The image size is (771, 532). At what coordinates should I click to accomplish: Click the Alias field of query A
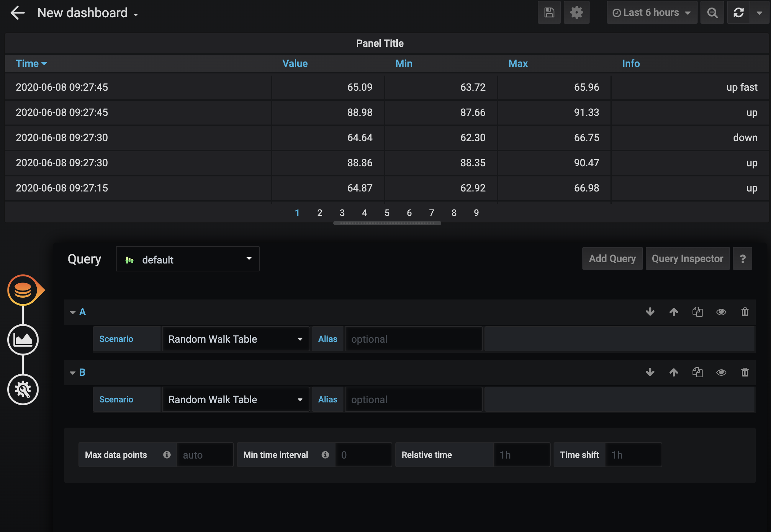[x=413, y=339]
